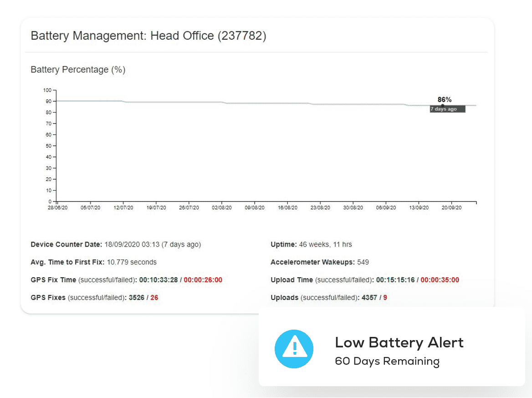Image resolution: width=532 pixels, height=398 pixels.
Task: Click the successful GPS Fix Time 00:10:33:28
Action: click(159, 280)
